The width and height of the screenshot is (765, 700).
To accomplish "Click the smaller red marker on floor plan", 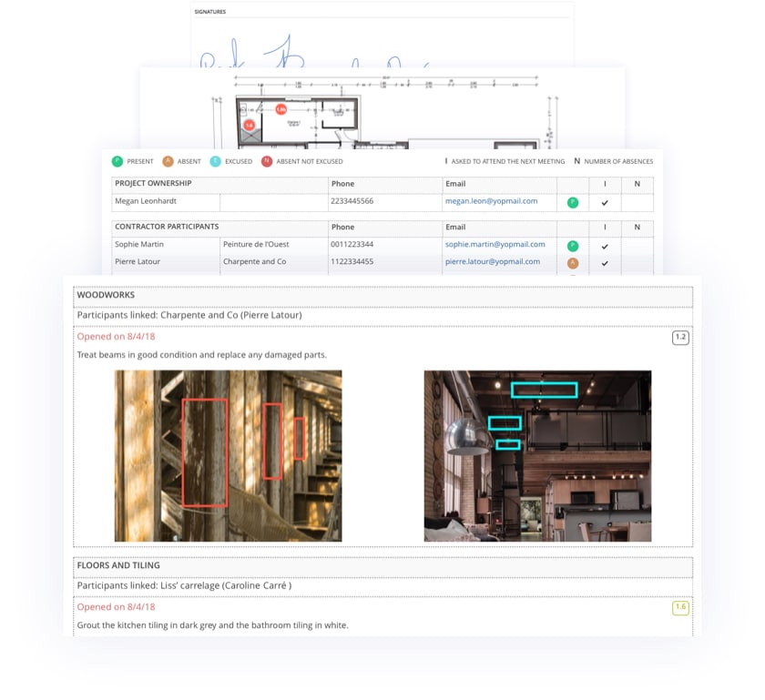I will [x=250, y=126].
